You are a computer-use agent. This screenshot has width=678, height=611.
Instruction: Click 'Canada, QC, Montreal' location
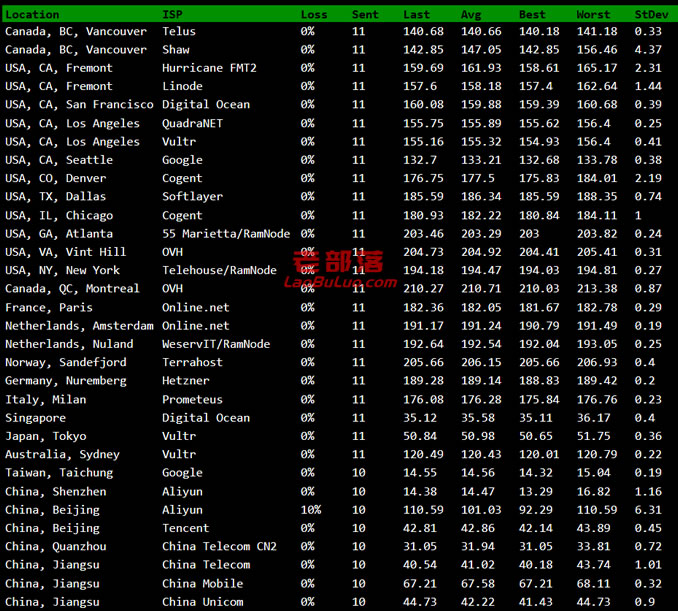tap(72, 288)
